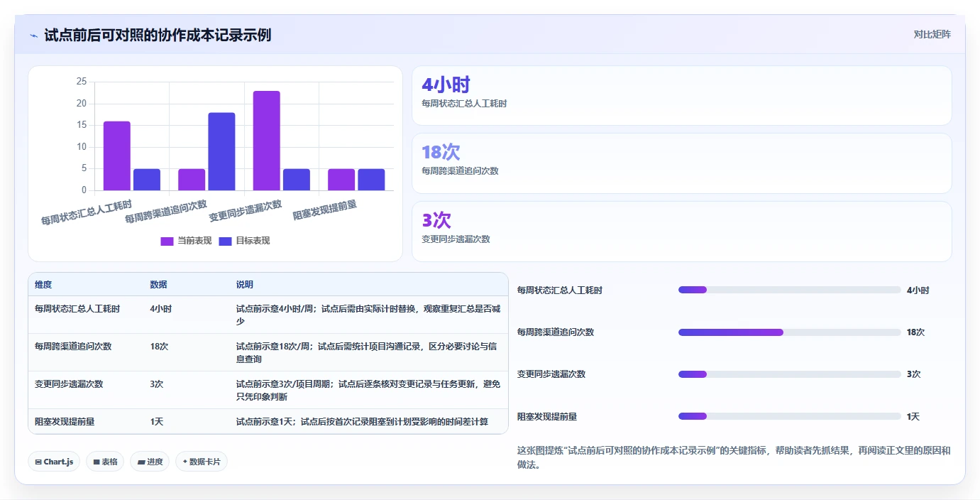The height and width of the screenshot is (500, 980).
Task: Toggle the 当前表现 legend swatch
Action: (x=167, y=241)
